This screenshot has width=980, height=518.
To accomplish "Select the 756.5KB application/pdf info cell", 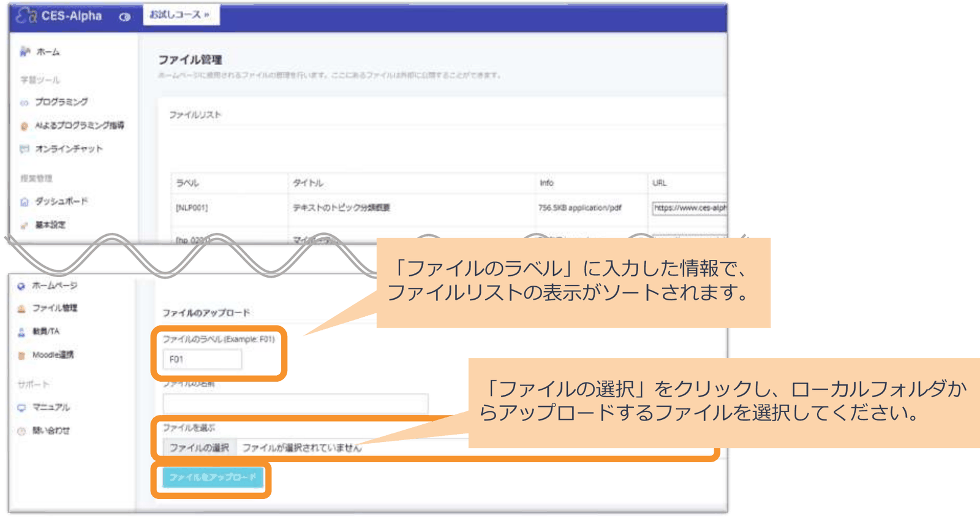I will (580, 208).
